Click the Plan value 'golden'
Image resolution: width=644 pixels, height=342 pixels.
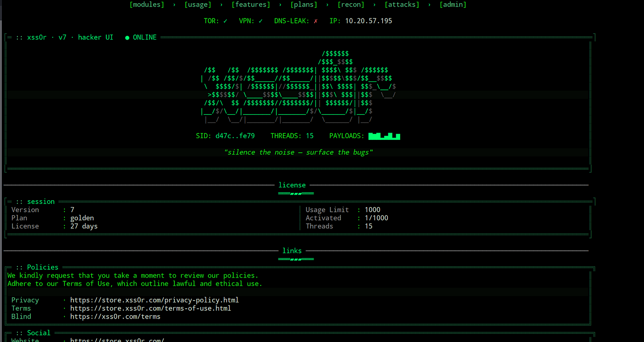[82, 218]
